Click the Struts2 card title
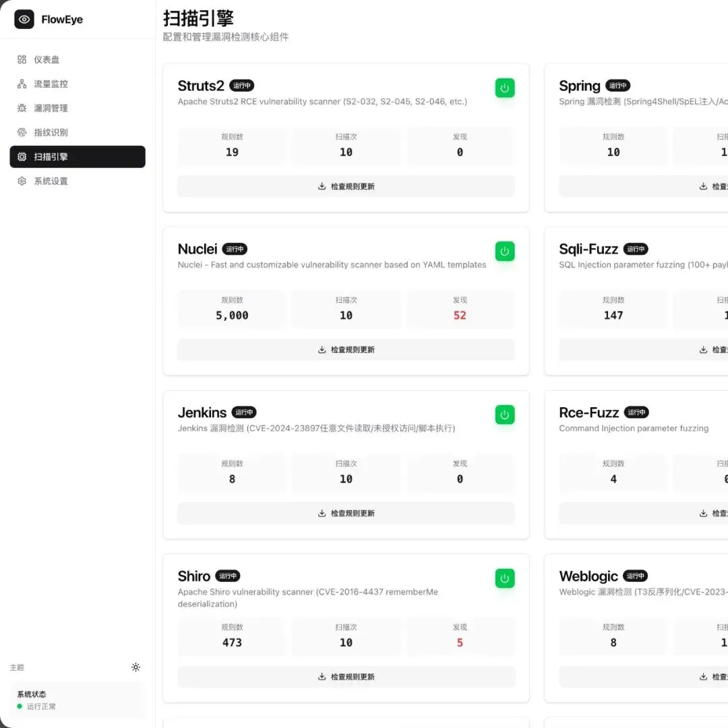Image resolution: width=728 pixels, height=728 pixels. (x=201, y=86)
